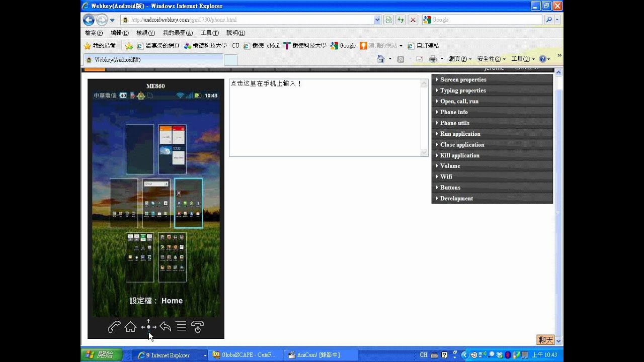Expand the Wifi section
Screen dimensions: 644x362
tap(492, 176)
